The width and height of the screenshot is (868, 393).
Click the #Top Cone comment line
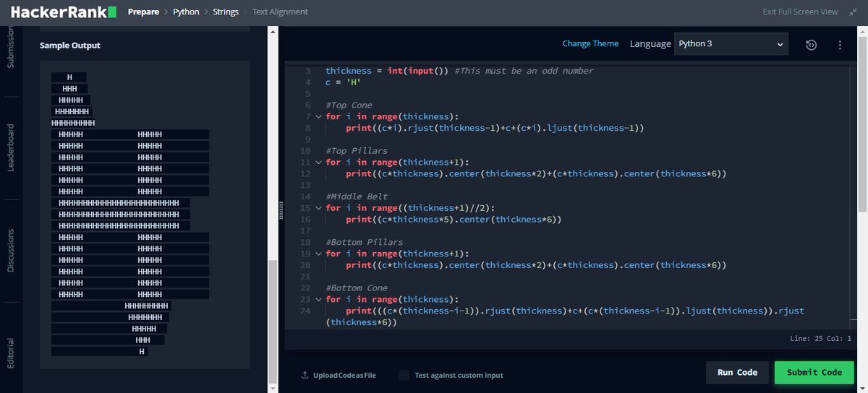(x=349, y=105)
